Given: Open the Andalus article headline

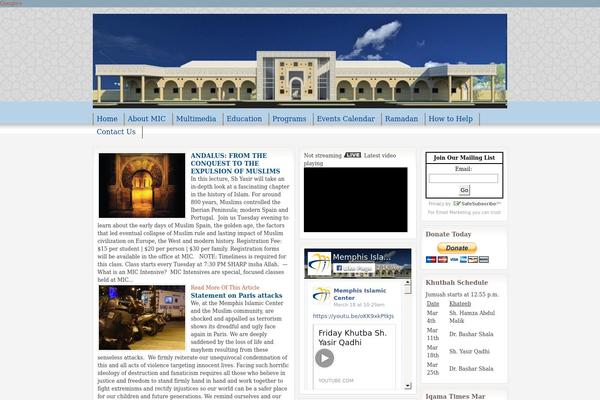Looking at the screenshot, I should coord(235,163).
